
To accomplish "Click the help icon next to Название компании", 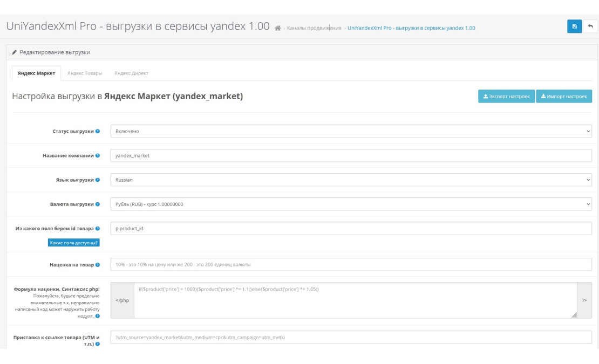I will tap(98, 156).
